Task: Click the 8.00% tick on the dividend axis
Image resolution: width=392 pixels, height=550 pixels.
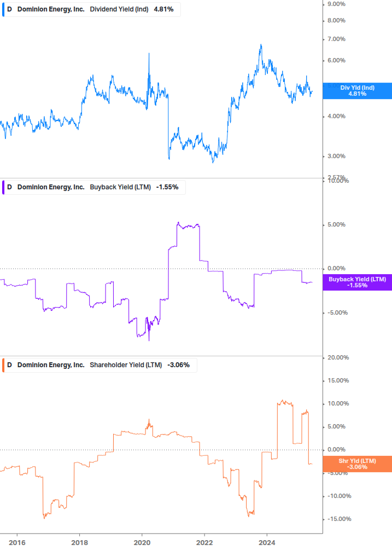Action: [336, 21]
